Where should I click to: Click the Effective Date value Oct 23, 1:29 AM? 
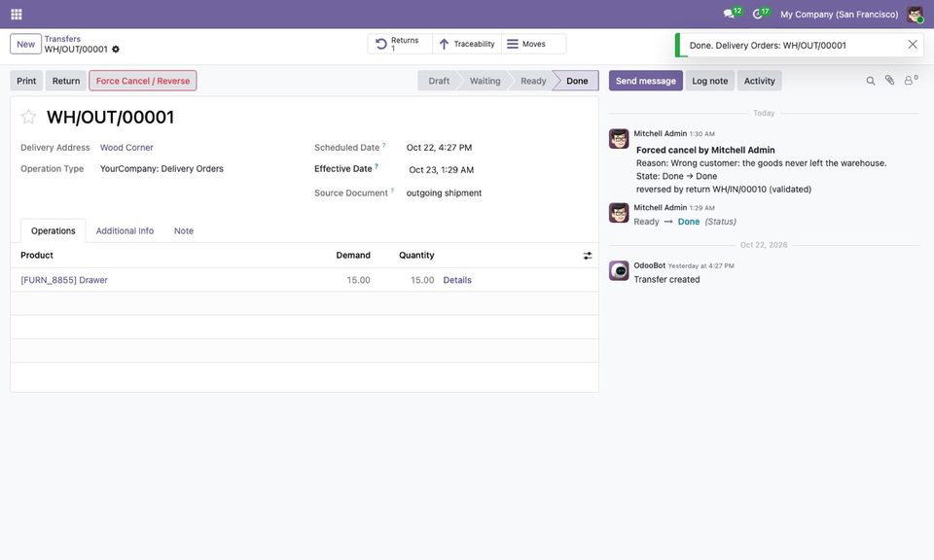[442, 169]
